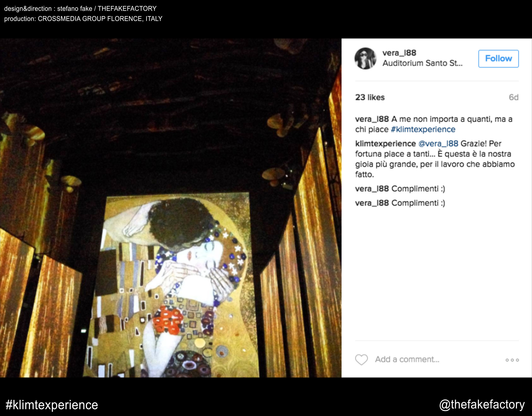Like the post with heart icon
Image resolution: width=532 pixels, height=416 pixels.
[x=361, y=360]
